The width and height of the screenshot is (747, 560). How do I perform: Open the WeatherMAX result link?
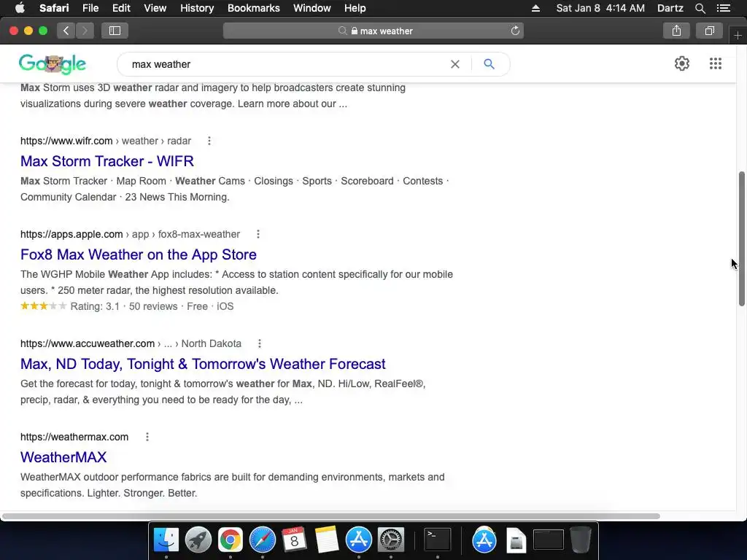pyautogui.click(x=63, y=458)
